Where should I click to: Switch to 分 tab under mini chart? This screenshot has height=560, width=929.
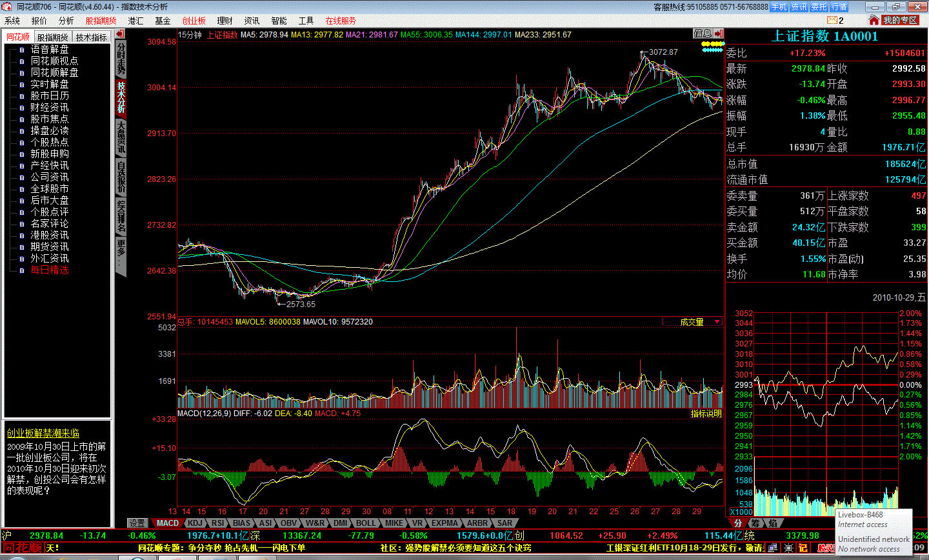coord(738,523)
